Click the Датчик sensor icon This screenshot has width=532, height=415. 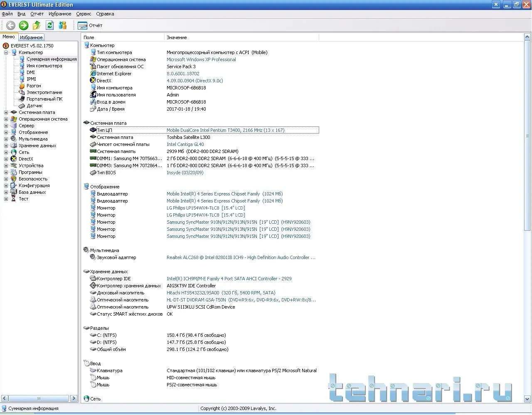pyautogui.click(x=22, y=106)
